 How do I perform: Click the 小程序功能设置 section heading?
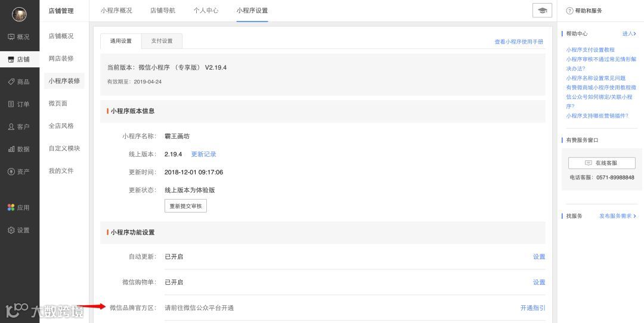pyautogui.click(x=132, y=232)
